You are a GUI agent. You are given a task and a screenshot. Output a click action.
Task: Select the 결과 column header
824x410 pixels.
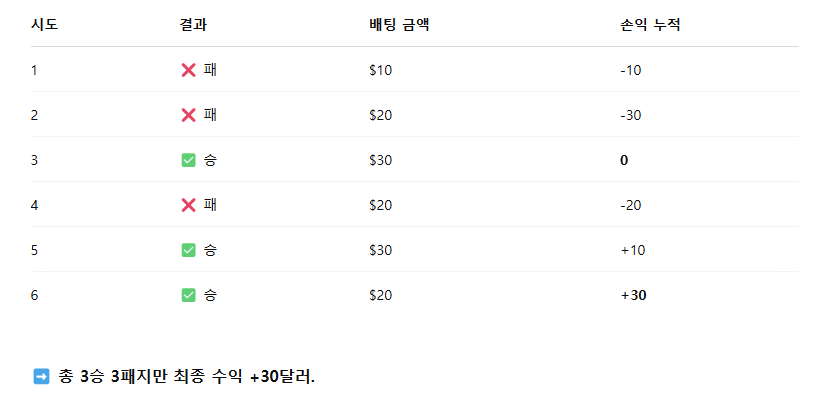pyautogui.click(x=193, y=25)
